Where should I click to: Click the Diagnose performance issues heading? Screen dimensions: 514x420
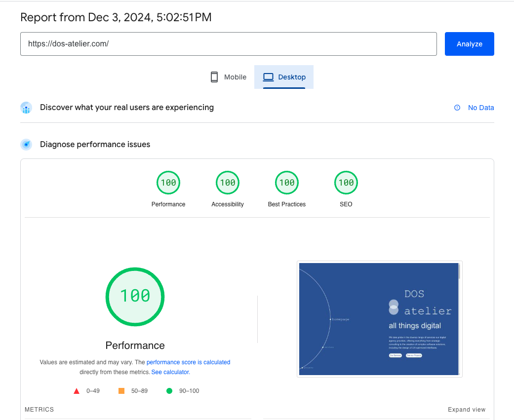pos(95,145)
